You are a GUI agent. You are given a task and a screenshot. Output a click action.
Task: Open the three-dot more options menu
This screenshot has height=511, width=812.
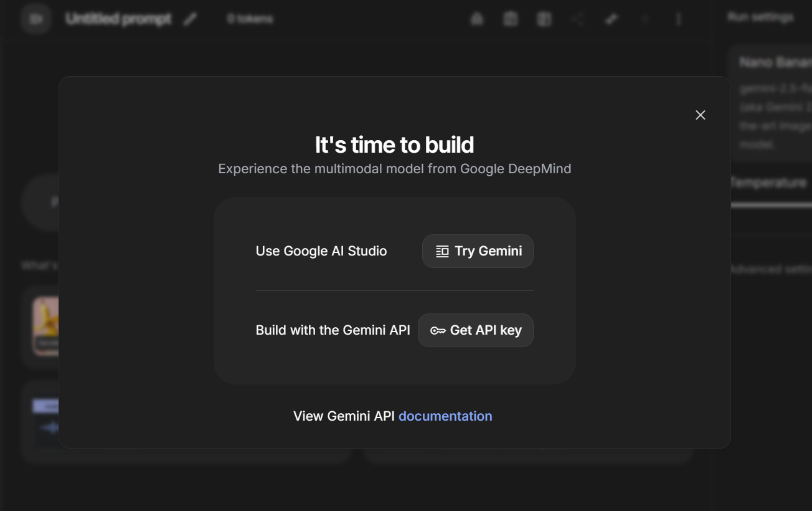point(679,19)
